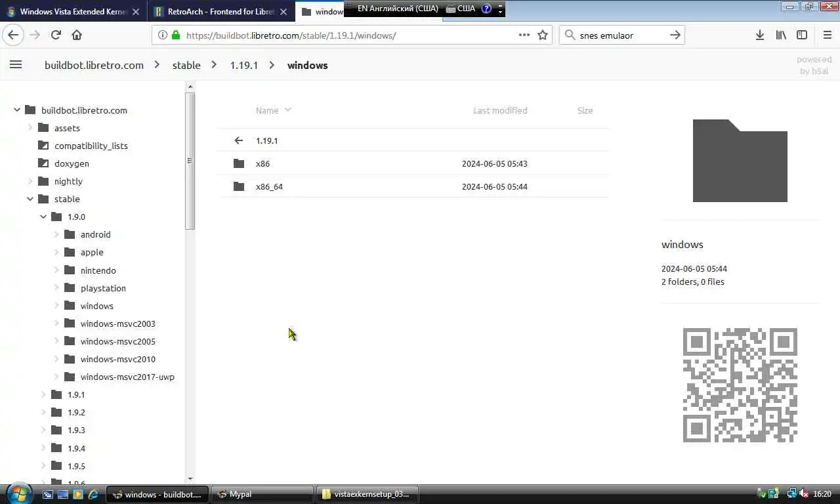The image size is (840, 504).
Task: Open the library bookshelf icon
Action: click(781, 35)
